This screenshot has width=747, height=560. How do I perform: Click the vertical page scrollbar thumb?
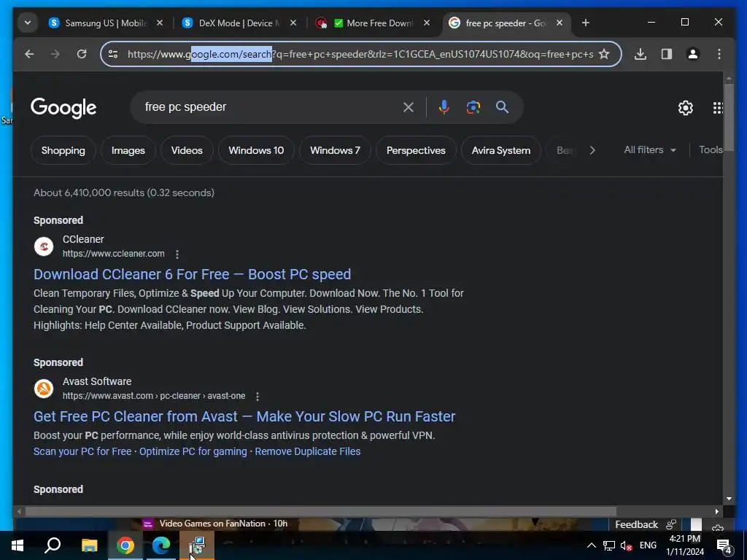click(729, 117)
